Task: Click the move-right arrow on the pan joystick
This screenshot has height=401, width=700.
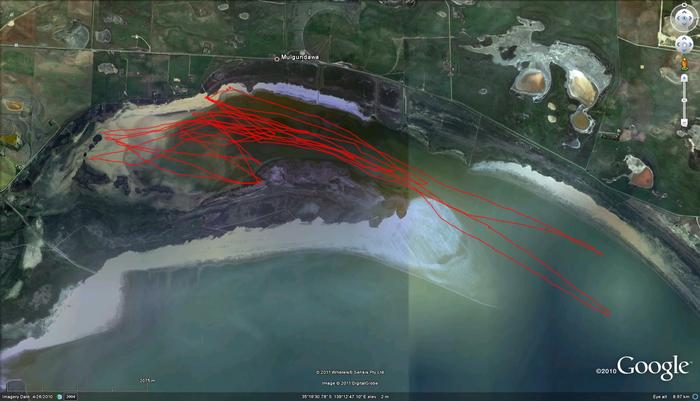Action: [690, 44]
